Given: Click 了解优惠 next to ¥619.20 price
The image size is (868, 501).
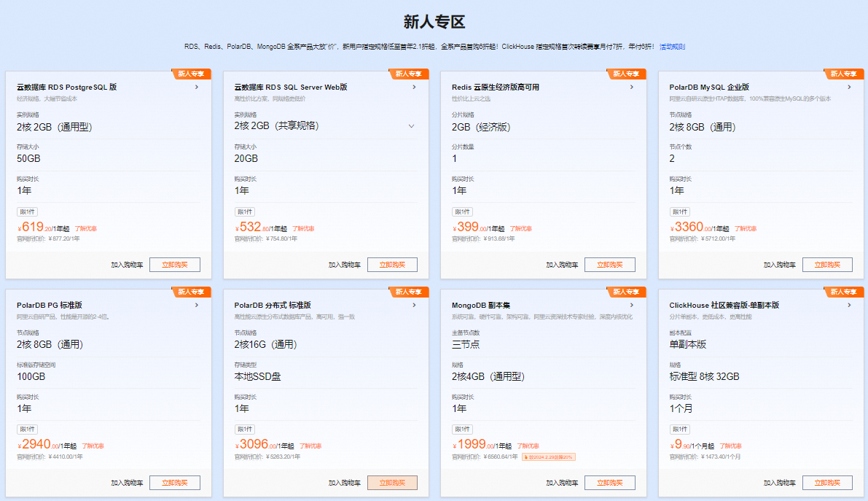Looking at the screenshot, I should (86, 228).
